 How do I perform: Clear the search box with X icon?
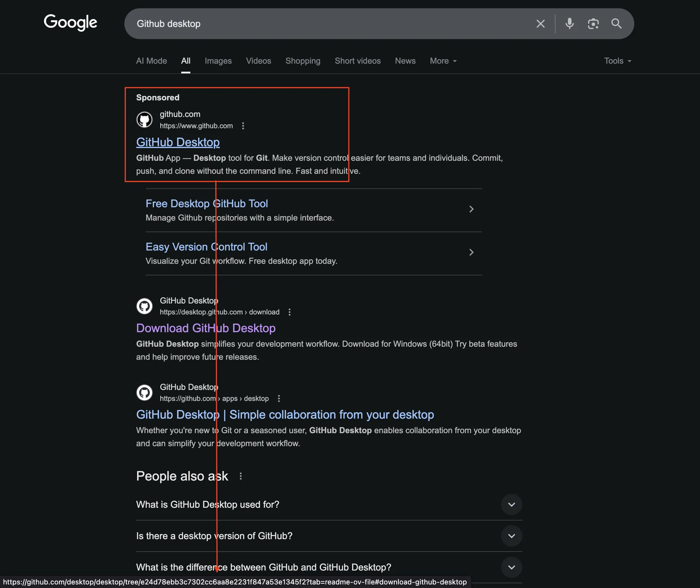(x=540, y=24)
